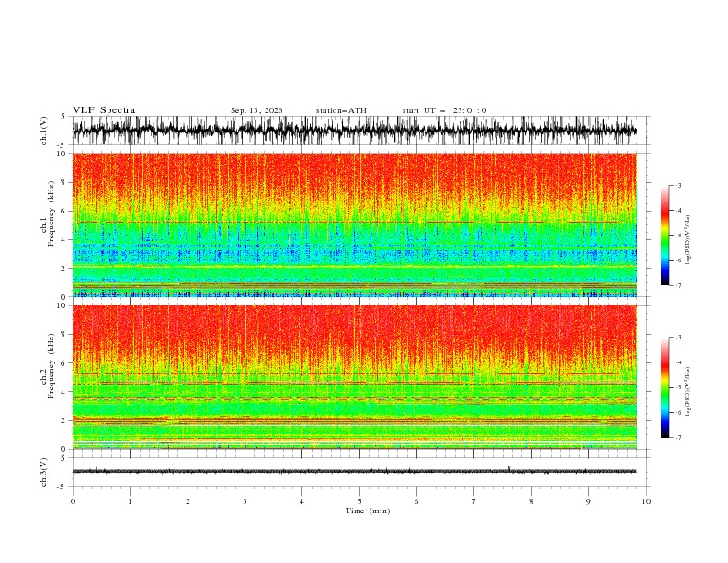Image resolution: width=728 pixels, height=563 pixels.
Task: Click the 0 minute tick label
Action: [x=73, y=501]
